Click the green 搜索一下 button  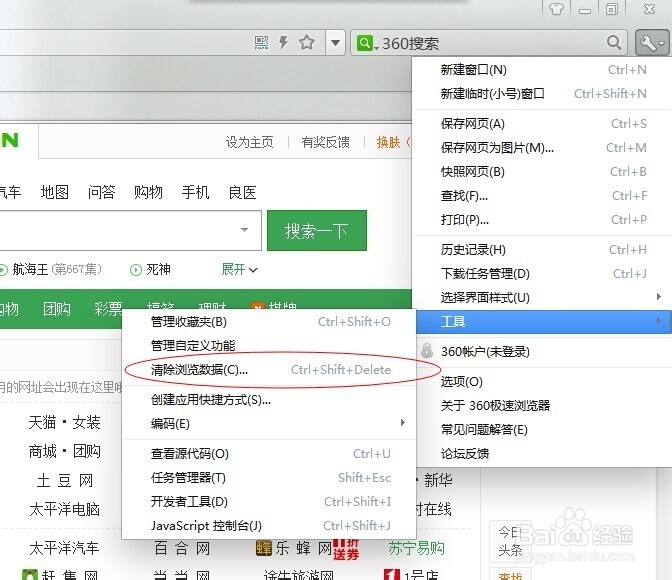(317, 231)
